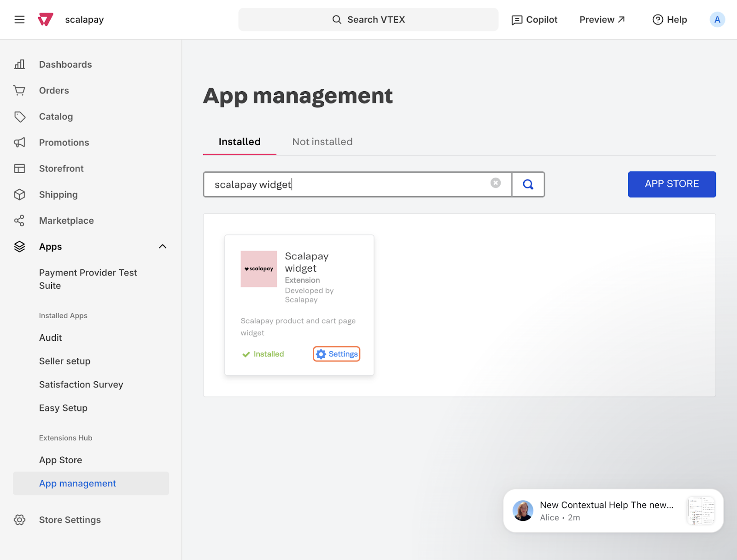
Task: Focus the Search VTEX bar
Action: (368, 19)
